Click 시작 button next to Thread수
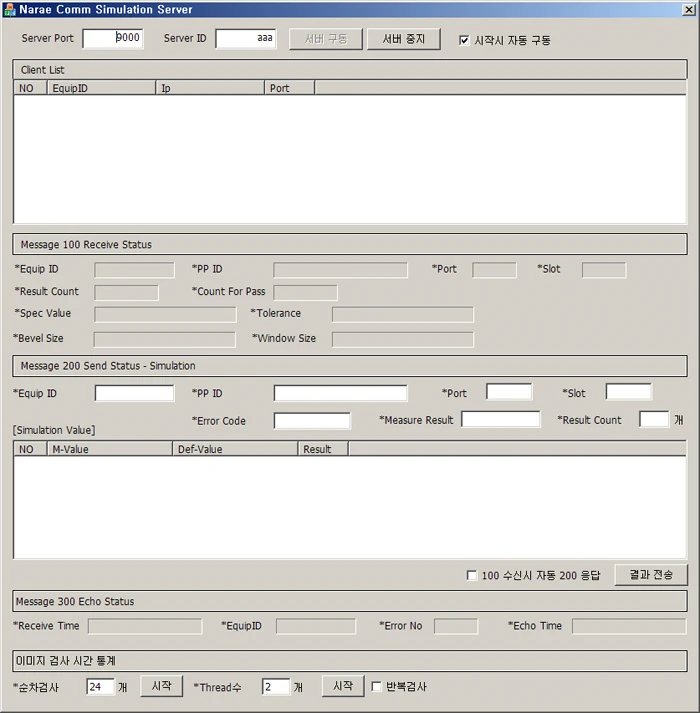The width and height of the screenshot is (700, 713). pos(343,686)
